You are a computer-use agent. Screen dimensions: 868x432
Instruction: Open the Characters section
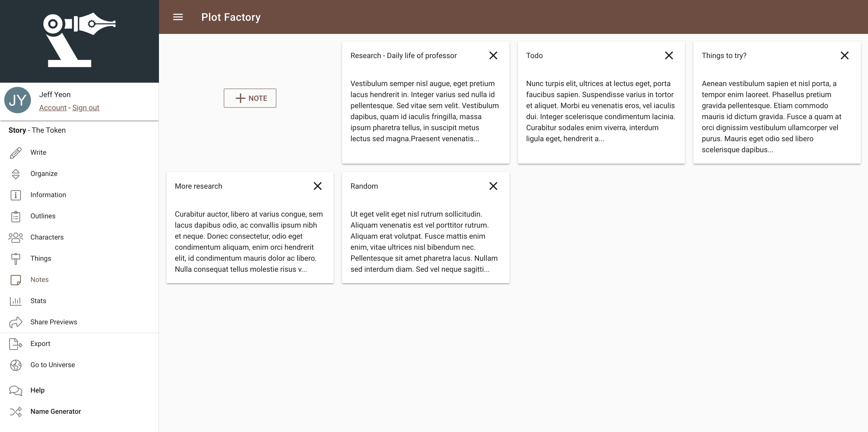point(47,237)
